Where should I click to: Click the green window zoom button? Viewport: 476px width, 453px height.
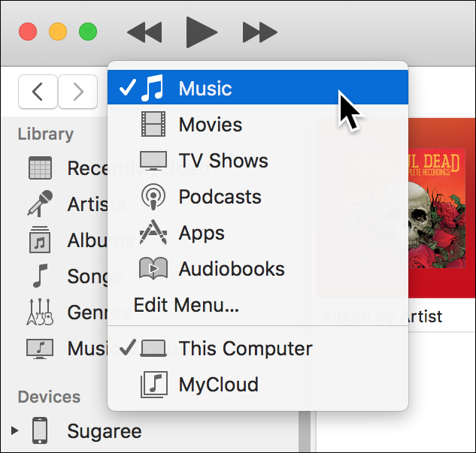coord(88,32)
